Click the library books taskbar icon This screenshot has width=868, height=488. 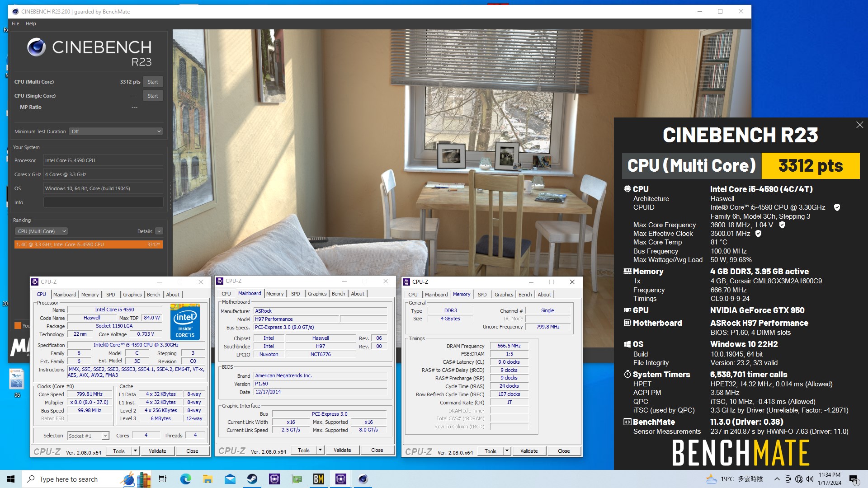pos(144,479)
